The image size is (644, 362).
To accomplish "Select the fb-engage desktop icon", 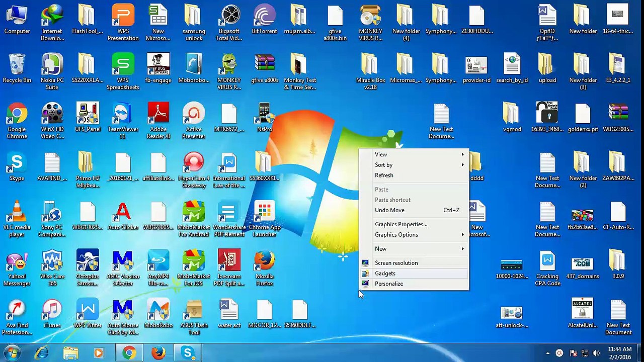I will [x=158, y=69].
